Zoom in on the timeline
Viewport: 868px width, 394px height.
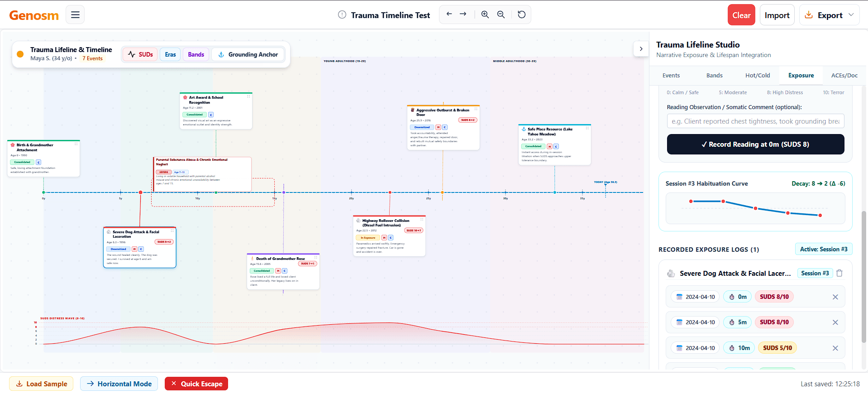coord(485,14)
